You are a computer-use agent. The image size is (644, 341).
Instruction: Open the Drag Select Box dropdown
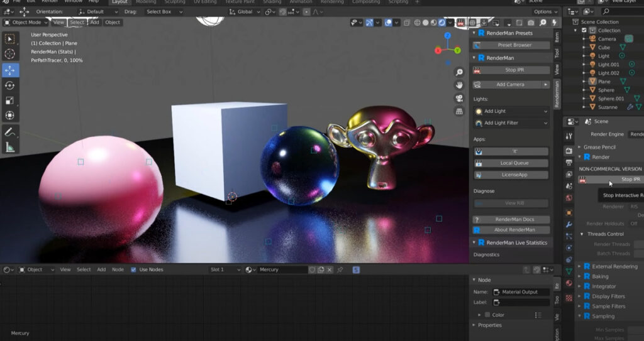(x=164, y=12)
